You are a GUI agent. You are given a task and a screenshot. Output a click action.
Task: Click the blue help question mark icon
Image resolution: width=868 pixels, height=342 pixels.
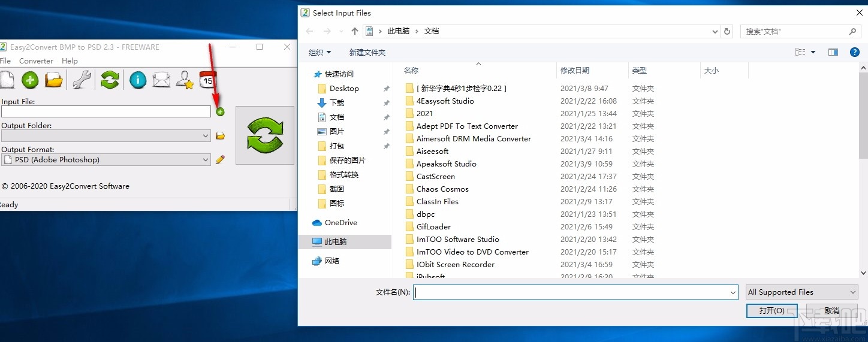(x=855, y=52)
